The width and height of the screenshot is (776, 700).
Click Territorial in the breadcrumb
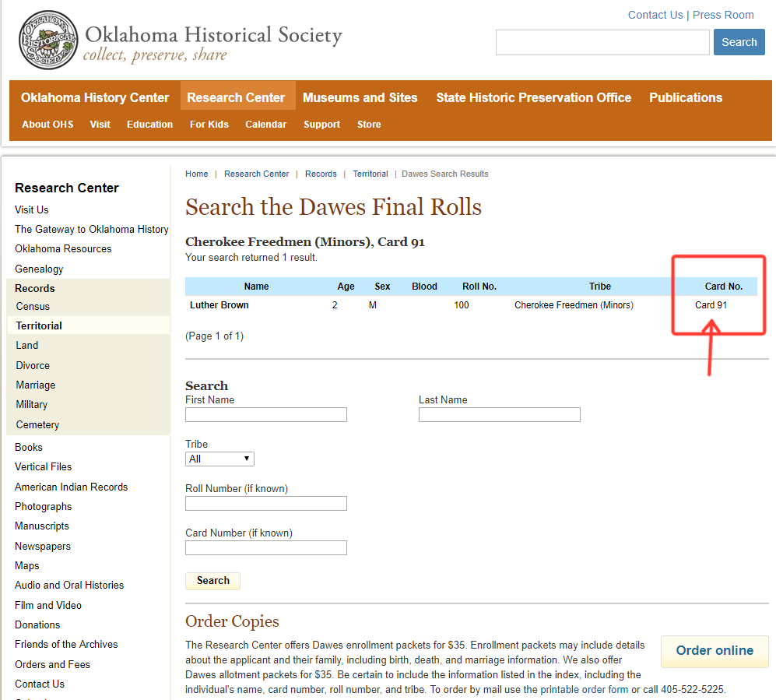370,174
